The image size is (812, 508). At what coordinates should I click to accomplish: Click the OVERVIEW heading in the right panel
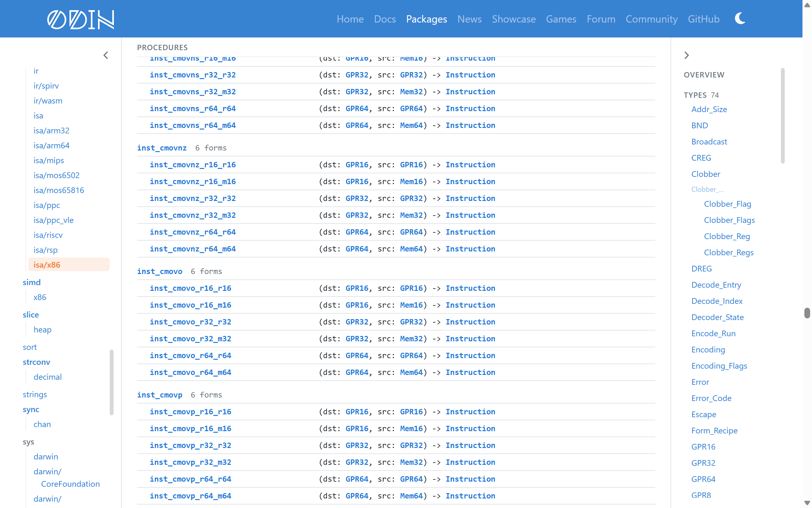[x=704, y=75]
